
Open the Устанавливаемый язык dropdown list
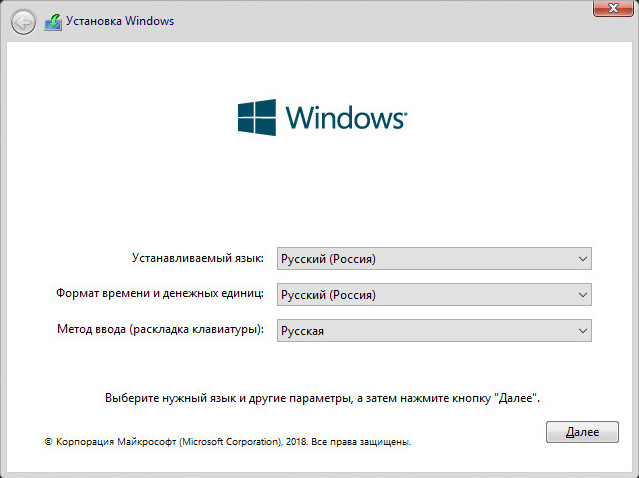pyautogui.click(x=434, y=258)
